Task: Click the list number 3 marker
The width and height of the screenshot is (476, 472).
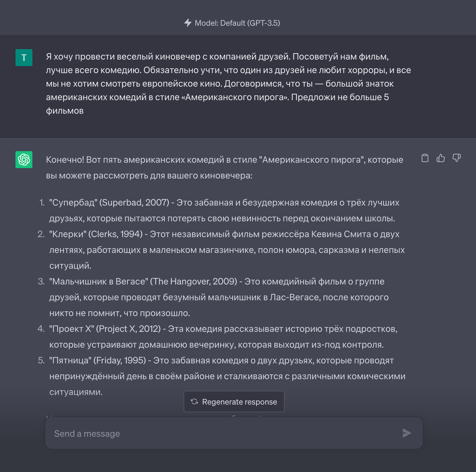Action: tap(41, 281)
